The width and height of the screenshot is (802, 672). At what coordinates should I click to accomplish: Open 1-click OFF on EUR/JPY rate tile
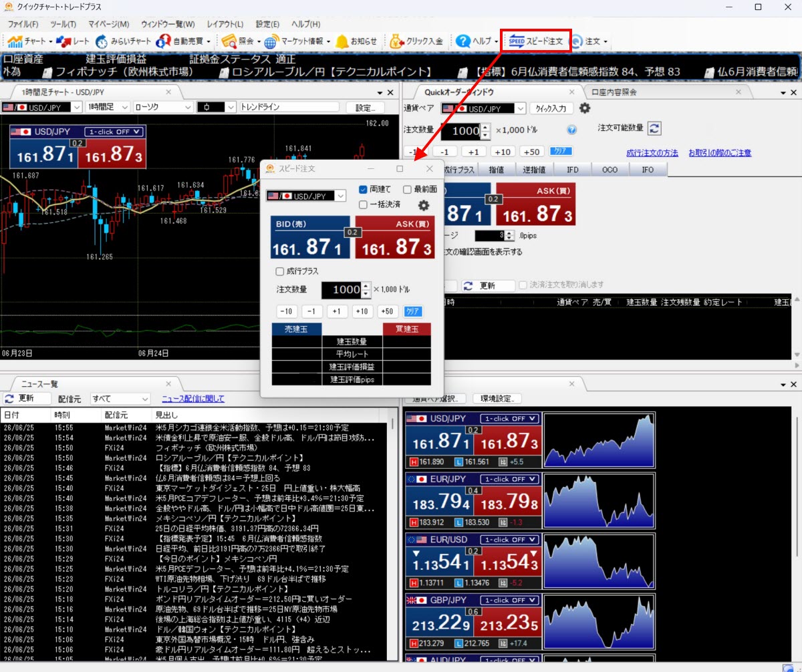pyautogui.click(x=510, y=480)
